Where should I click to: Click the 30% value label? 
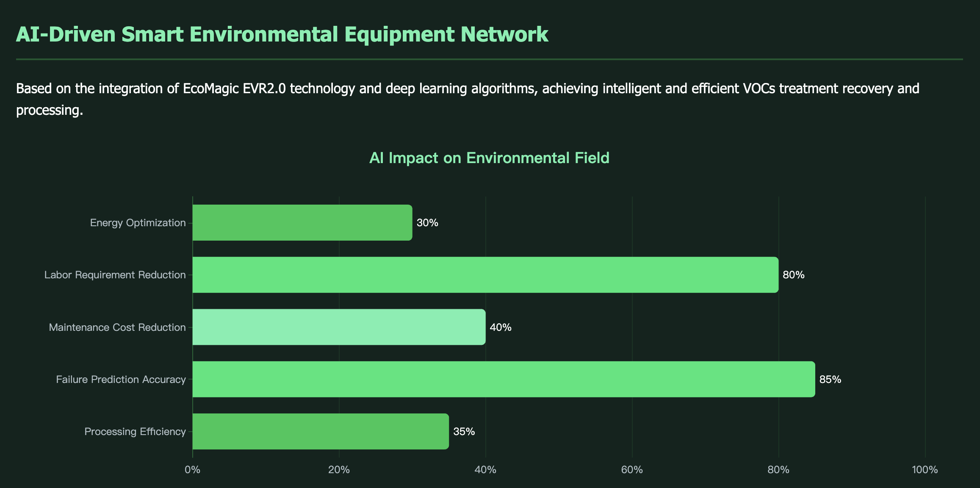point(427,223)
